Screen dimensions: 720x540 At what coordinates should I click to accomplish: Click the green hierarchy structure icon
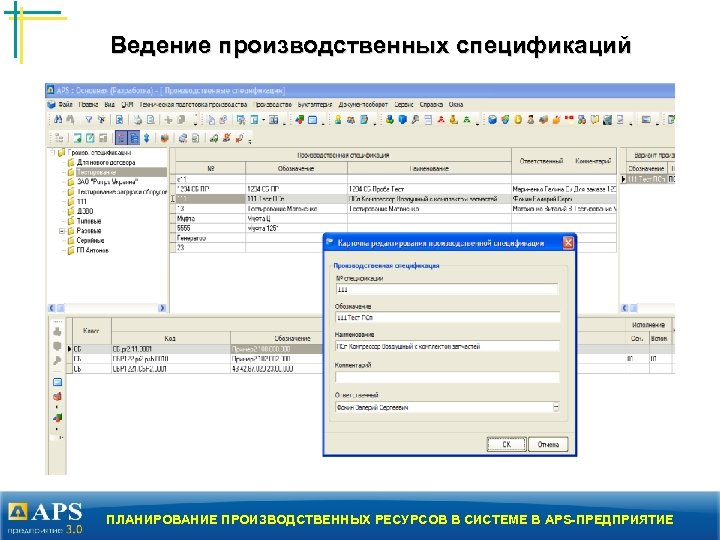(x=467, y=120)
